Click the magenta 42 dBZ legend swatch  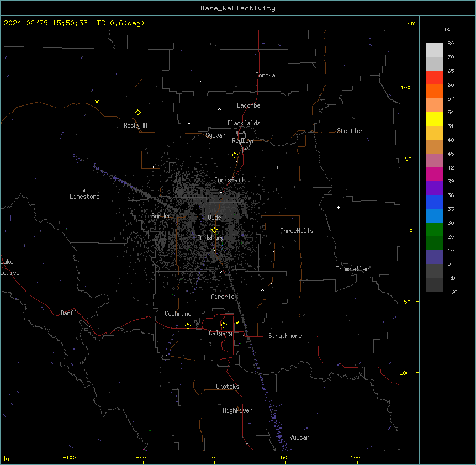434,174
